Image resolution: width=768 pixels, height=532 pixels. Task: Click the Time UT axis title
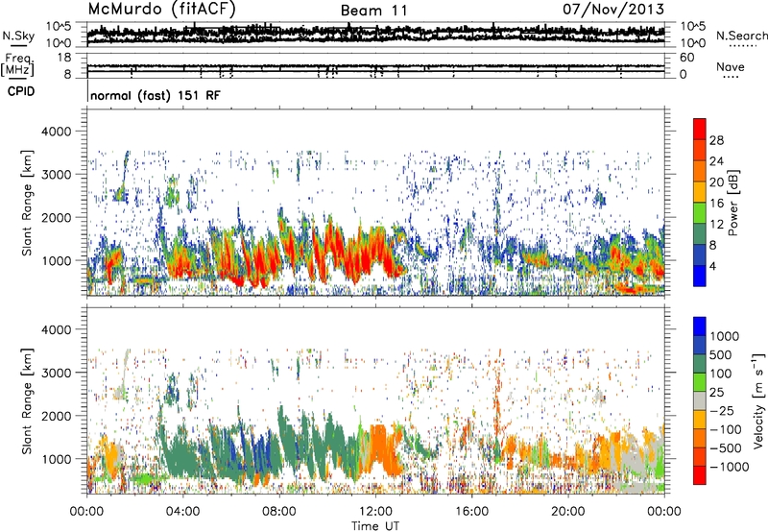click(x=375, y=526)
